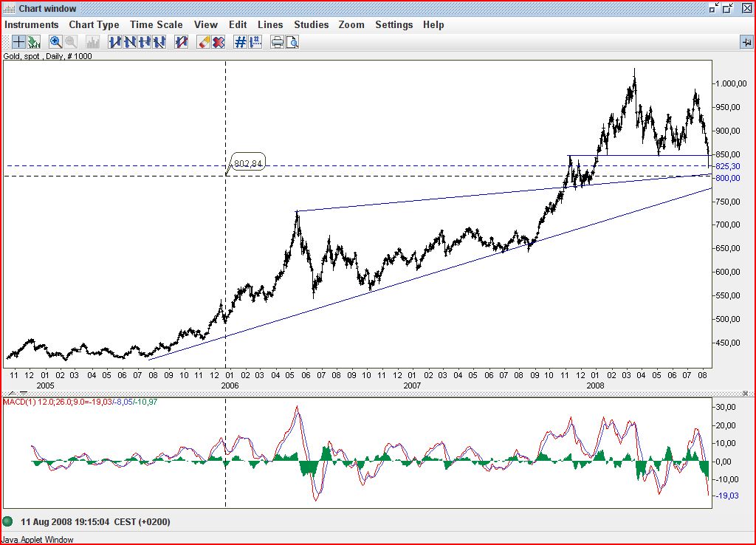Open the Chart Type menu

tap(94, 24)
